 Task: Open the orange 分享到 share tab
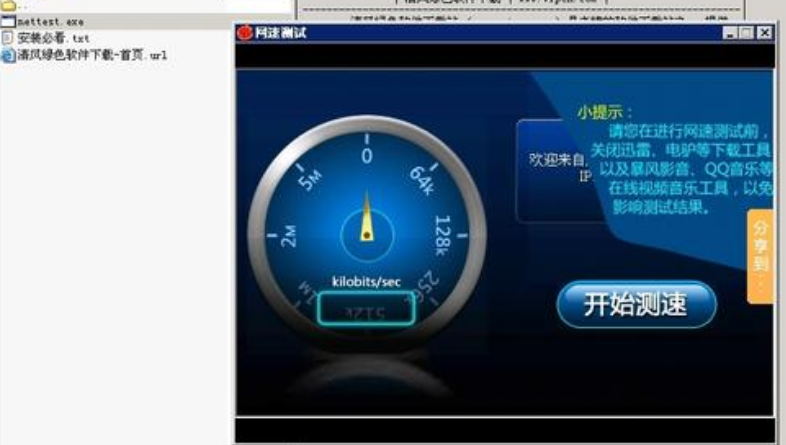pyautogui.click(x=759, y=256)
